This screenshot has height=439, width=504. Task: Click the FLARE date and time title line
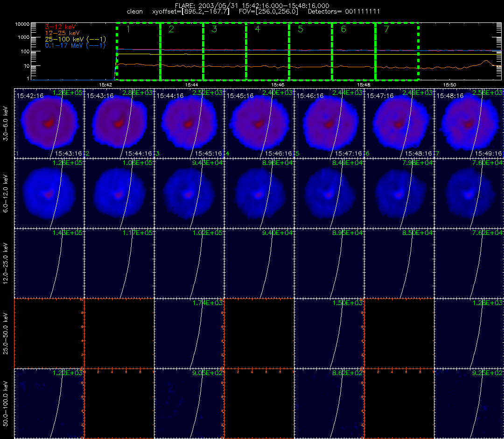click(x=252, y=6)
